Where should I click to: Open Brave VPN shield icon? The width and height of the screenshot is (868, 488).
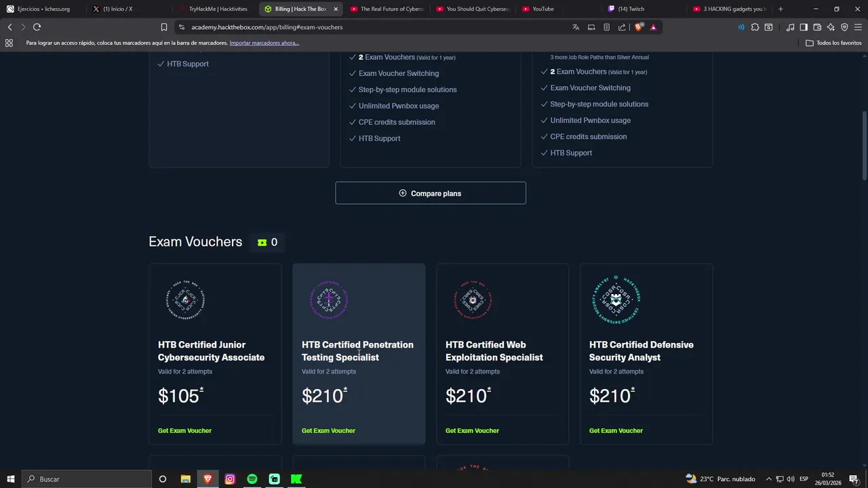(844, 27)
